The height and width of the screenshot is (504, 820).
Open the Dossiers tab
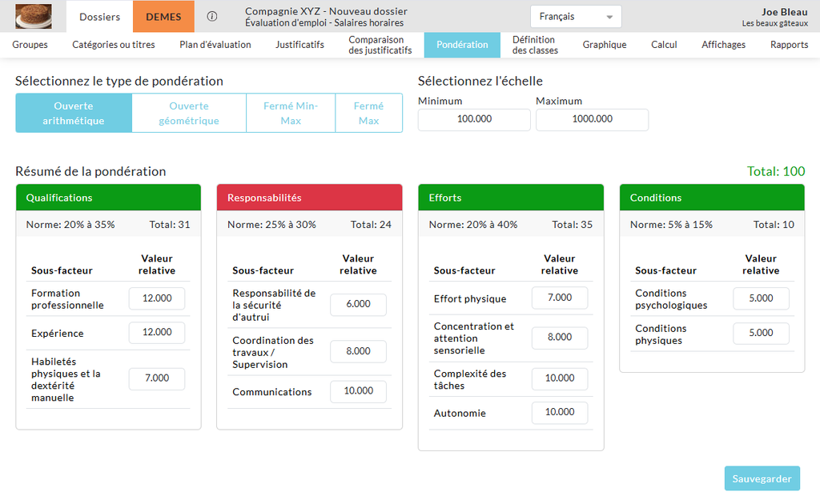[x=99, y=17]
